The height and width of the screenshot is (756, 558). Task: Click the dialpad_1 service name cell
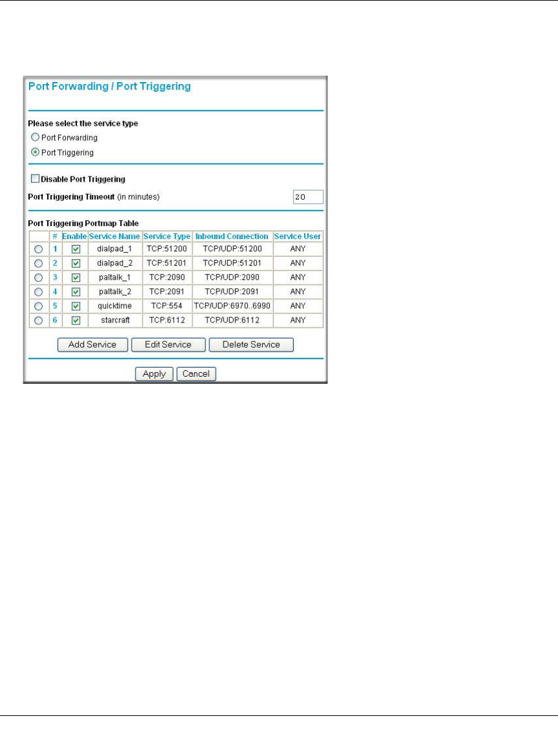click(115, 249)
